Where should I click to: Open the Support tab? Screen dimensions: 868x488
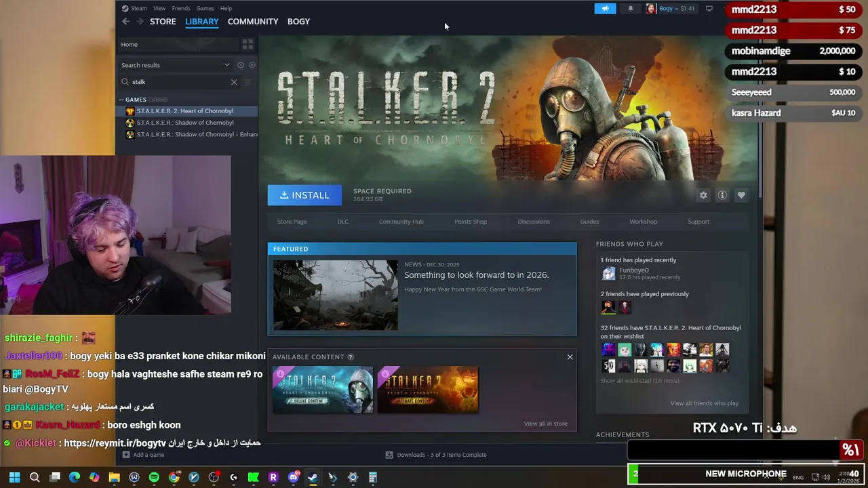tap(698, 222)
